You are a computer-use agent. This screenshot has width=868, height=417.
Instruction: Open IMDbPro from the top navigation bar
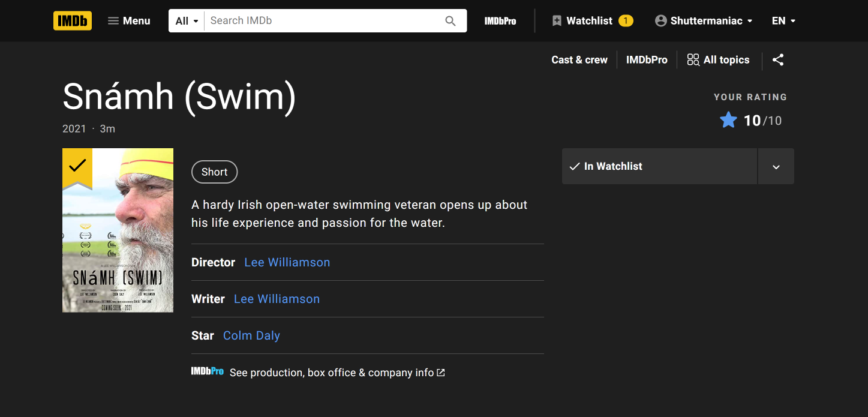pos(500,20)
